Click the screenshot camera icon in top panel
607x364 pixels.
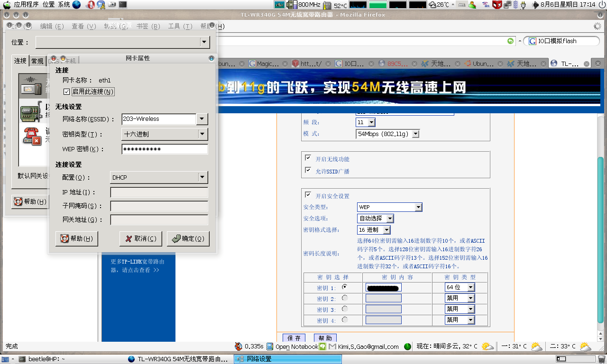tap(112, 5)
